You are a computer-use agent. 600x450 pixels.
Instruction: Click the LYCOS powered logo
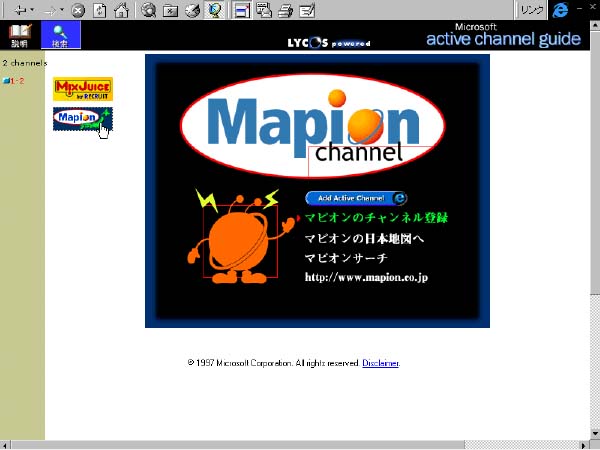click(329, 42)
